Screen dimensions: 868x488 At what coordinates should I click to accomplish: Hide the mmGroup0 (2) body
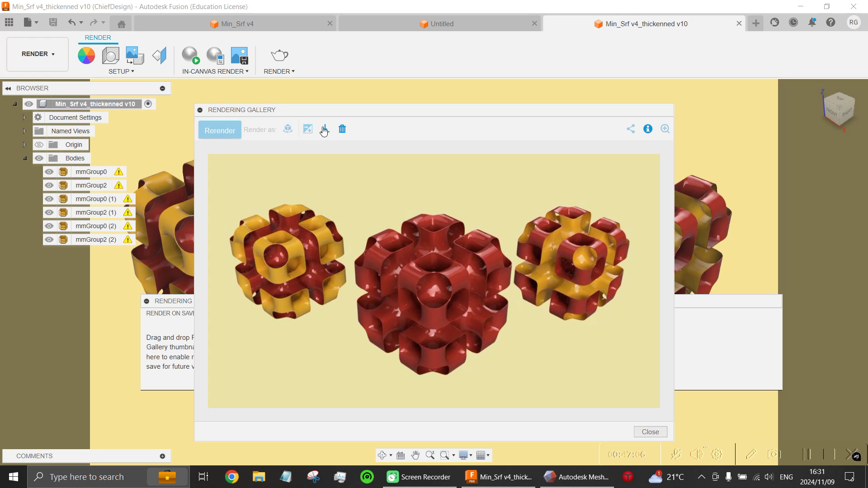[49, 226]
